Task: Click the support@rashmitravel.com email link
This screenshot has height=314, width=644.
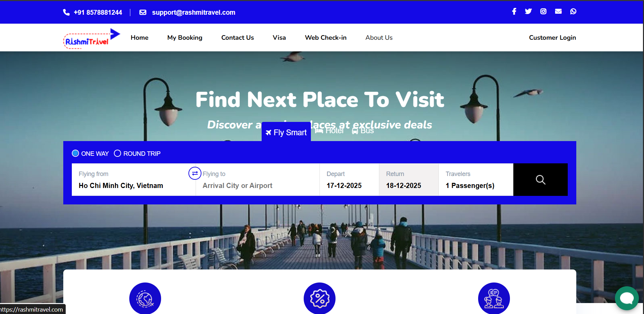Action: (194, 12)
